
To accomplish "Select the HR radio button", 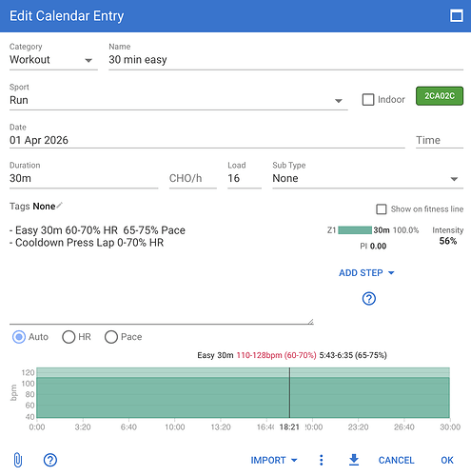I will pyautogui.click(x=69, y=337).
